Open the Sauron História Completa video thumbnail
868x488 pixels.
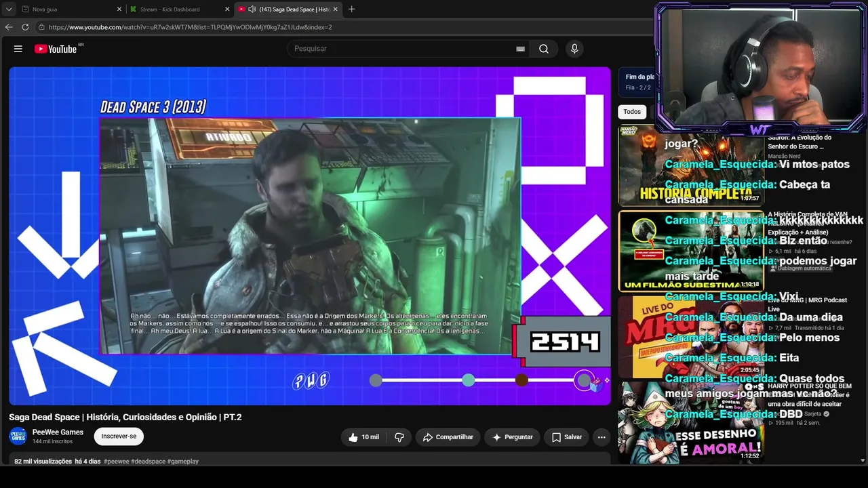pos(690,166)
